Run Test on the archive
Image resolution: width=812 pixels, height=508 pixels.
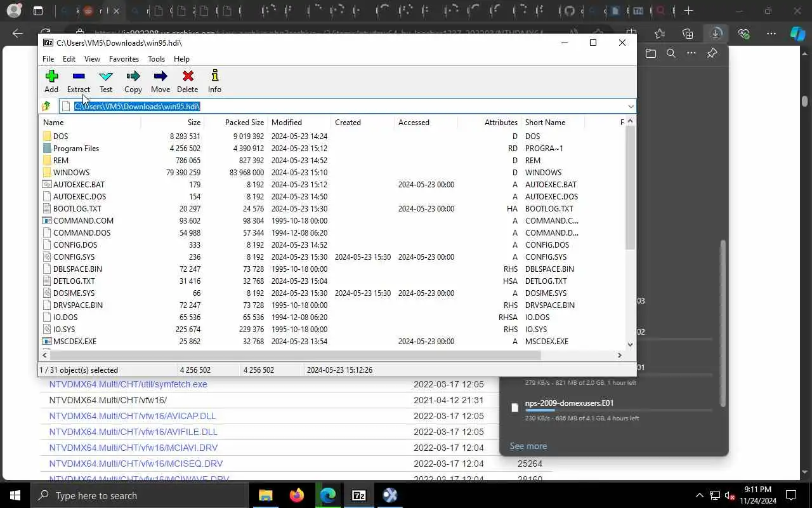(106, 76)
